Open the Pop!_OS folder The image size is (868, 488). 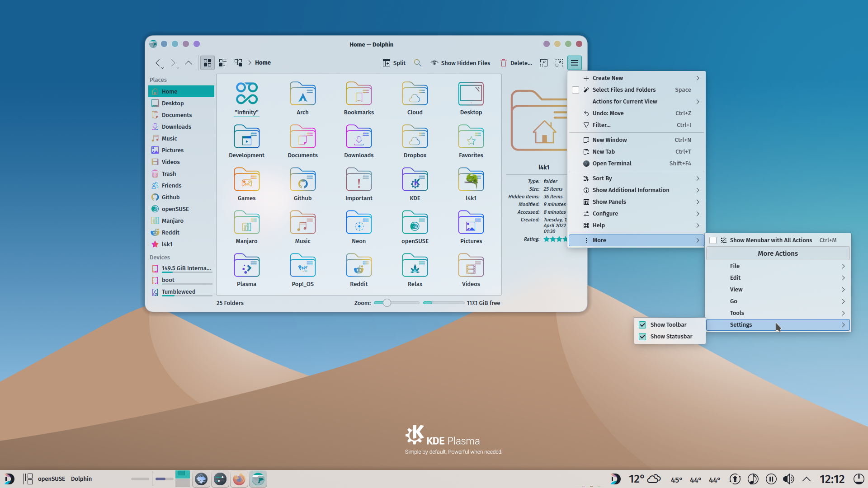click(x=303, y=265)
